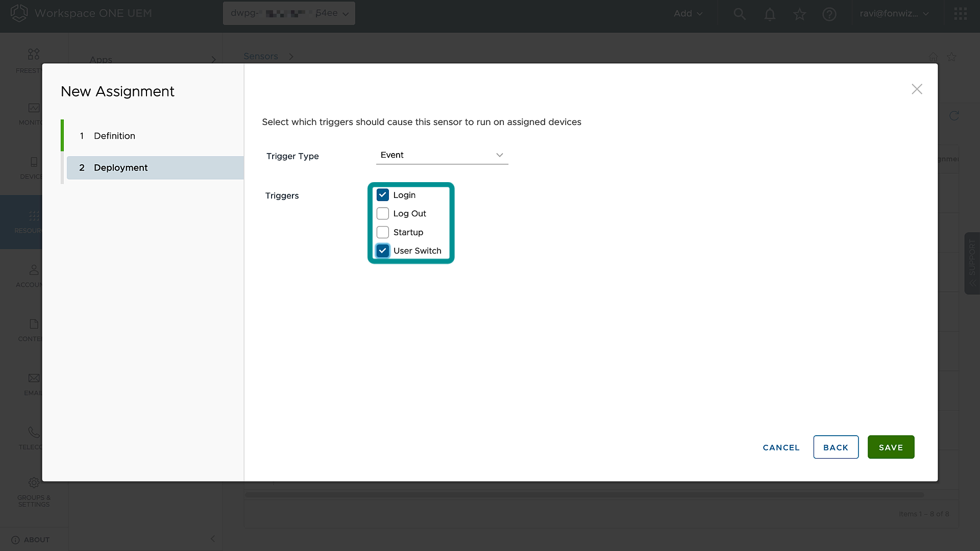Close the New Assignment dialog

point(917,89)
